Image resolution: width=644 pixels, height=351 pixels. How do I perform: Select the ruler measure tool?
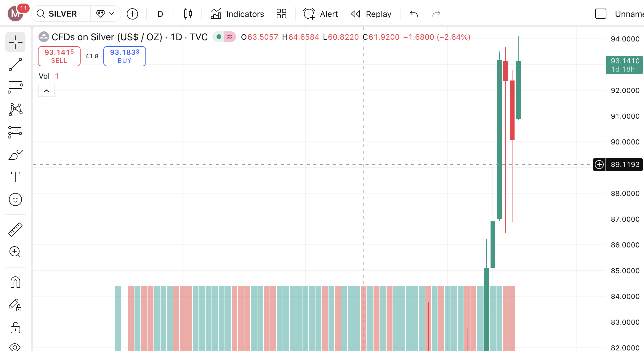click(15, 230)
